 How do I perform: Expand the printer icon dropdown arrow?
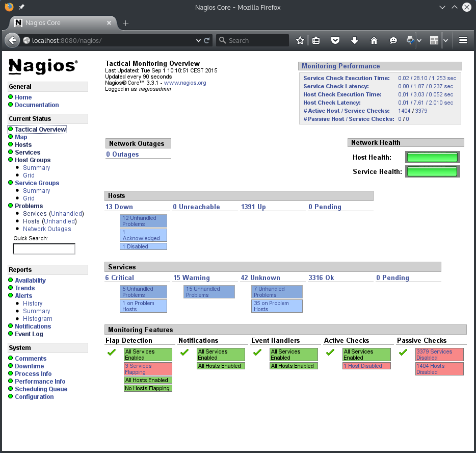pos(419,40)
